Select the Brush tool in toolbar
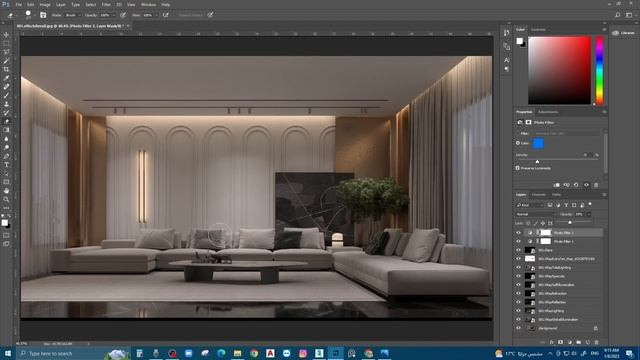 click(x=7, y=96)
